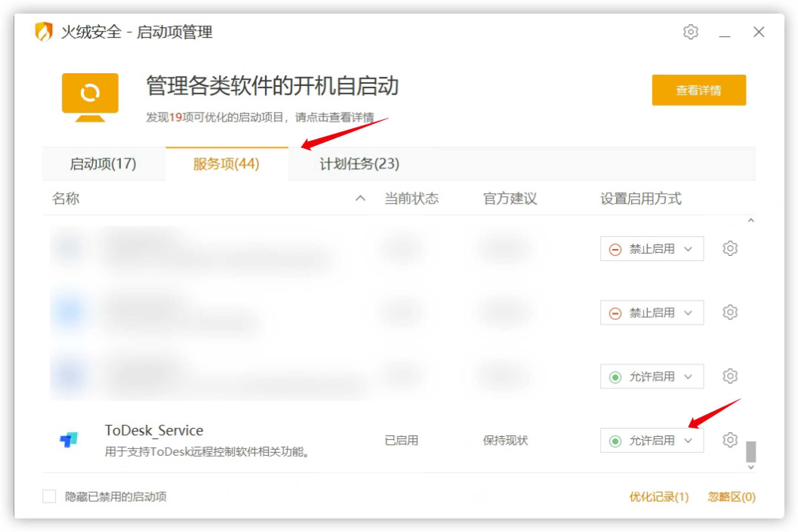Open 优化记录(1) link

point(659,497)
